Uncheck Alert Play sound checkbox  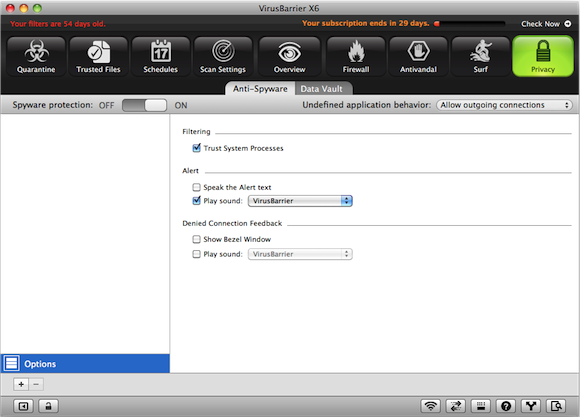(x=196, y=201)
